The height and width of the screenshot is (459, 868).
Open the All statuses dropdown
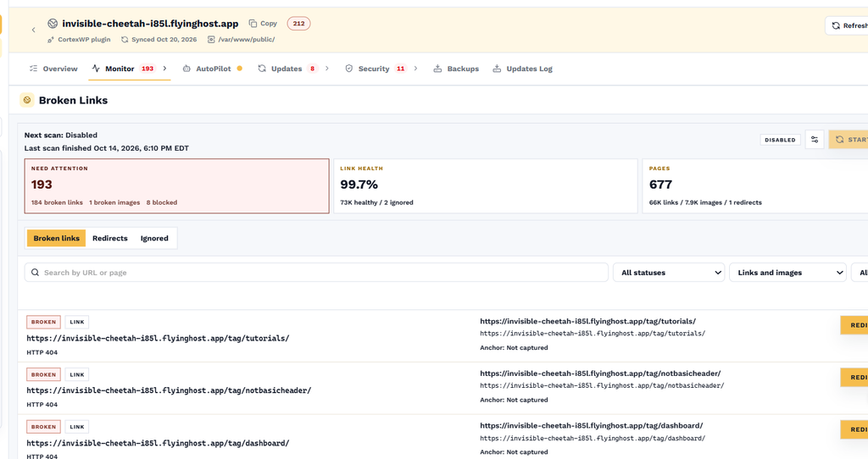point(669,273)
